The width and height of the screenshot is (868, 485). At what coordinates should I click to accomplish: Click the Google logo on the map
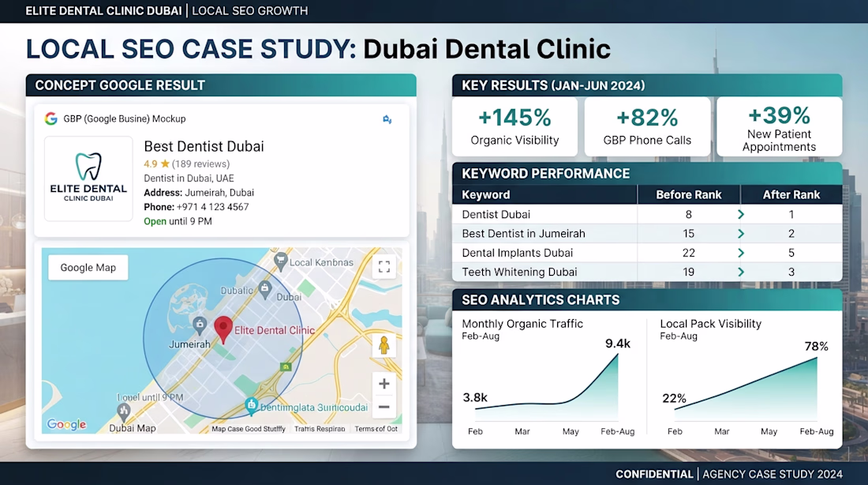(66, 424)
